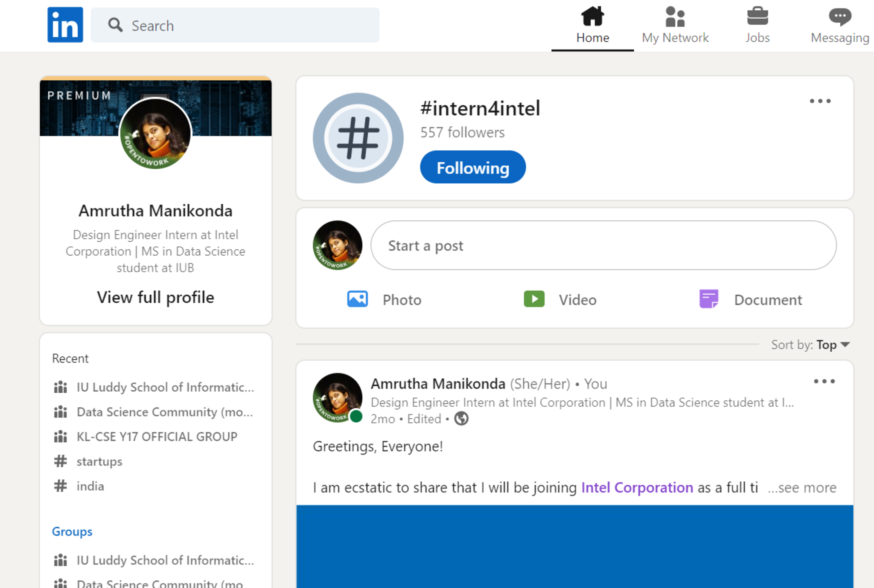Toggle the Following button for #intern4intel
The width and height of the screenshot is (874, 588).
point(472,167)
